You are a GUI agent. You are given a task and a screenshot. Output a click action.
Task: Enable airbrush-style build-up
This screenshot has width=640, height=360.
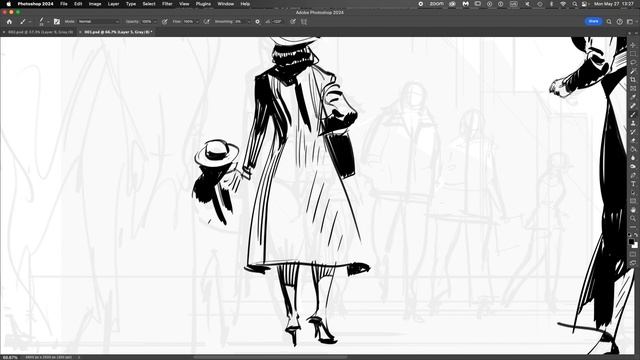(x=207, y=22)
